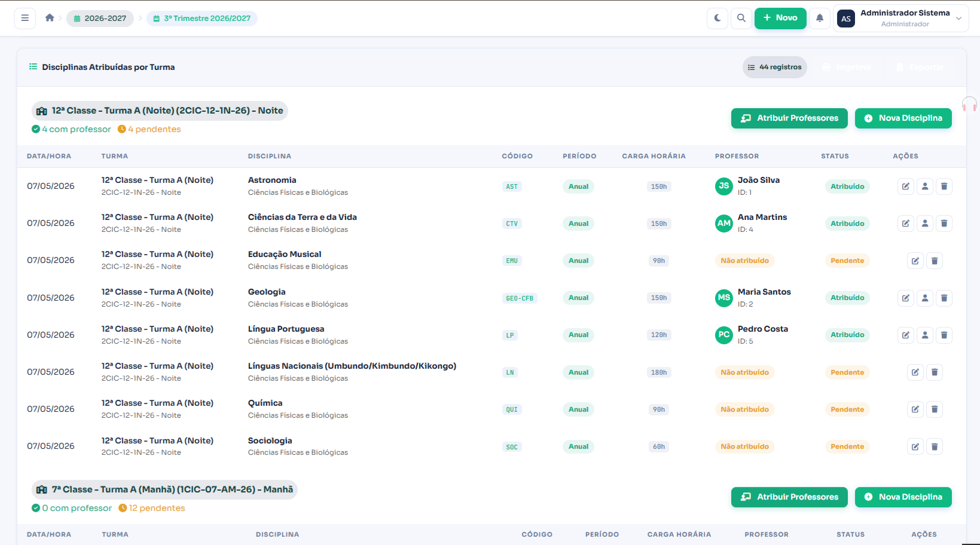Click the DISCIPLINA column header of first table

click(x=270, y=157)
